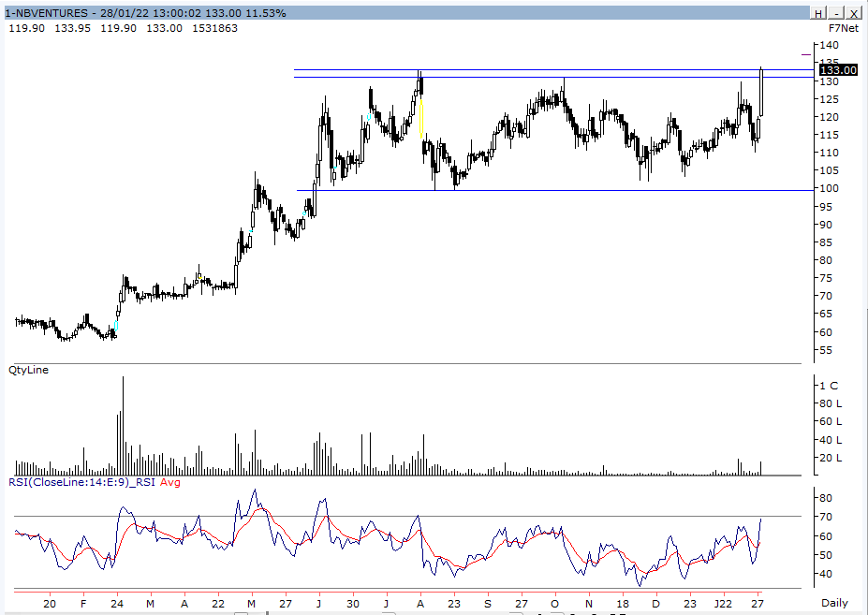Click the tallest volume bar spike
868x615 pixels.
pos(123,425)
